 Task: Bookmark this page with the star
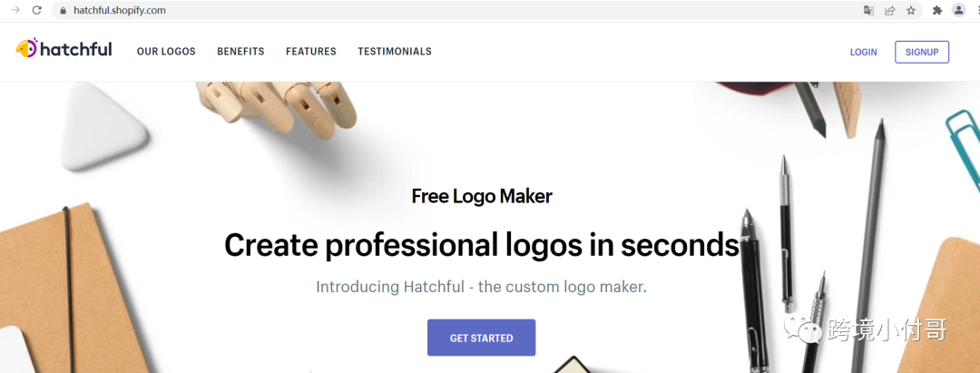[x=911, y=10]
